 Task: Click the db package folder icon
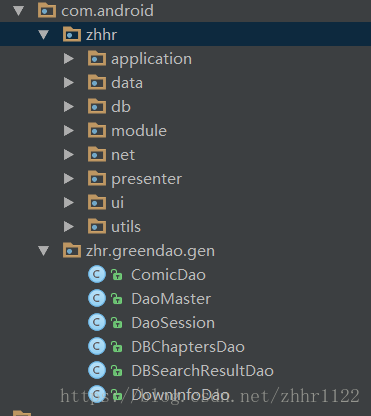97,106
